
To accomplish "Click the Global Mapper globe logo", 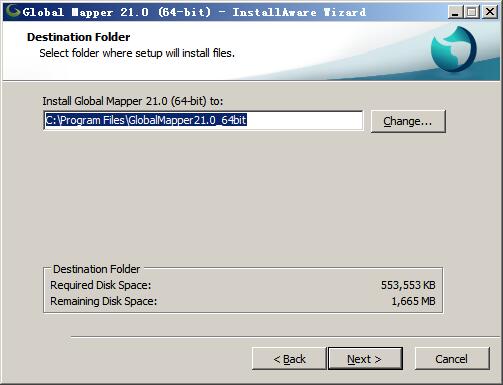I will 453,49.
